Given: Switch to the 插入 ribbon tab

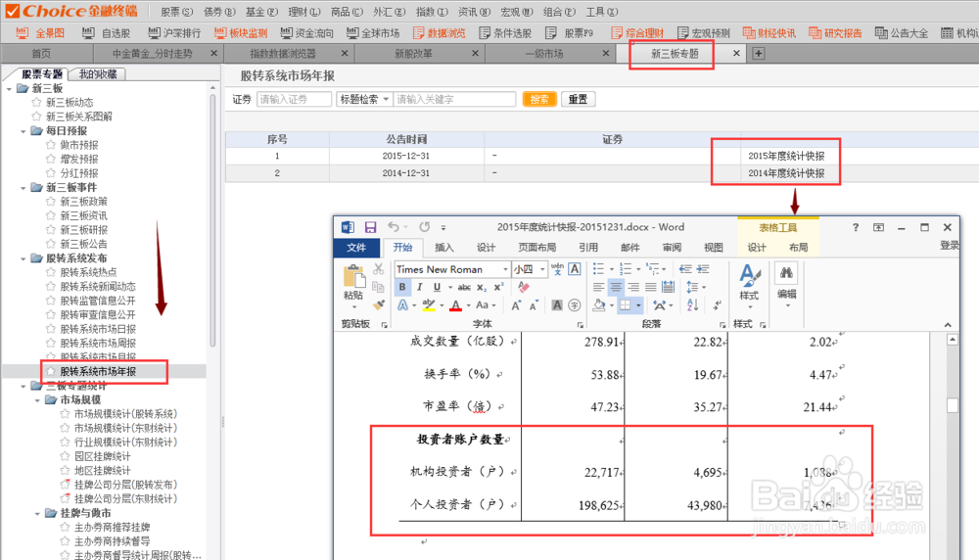Looking at the screenshot, I should (x=443, y=248).
